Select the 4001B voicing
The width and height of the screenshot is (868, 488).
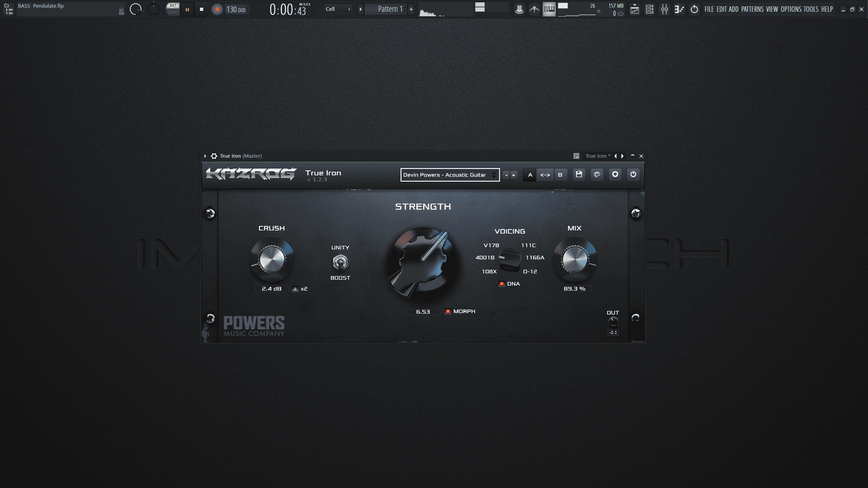point(485,258)
